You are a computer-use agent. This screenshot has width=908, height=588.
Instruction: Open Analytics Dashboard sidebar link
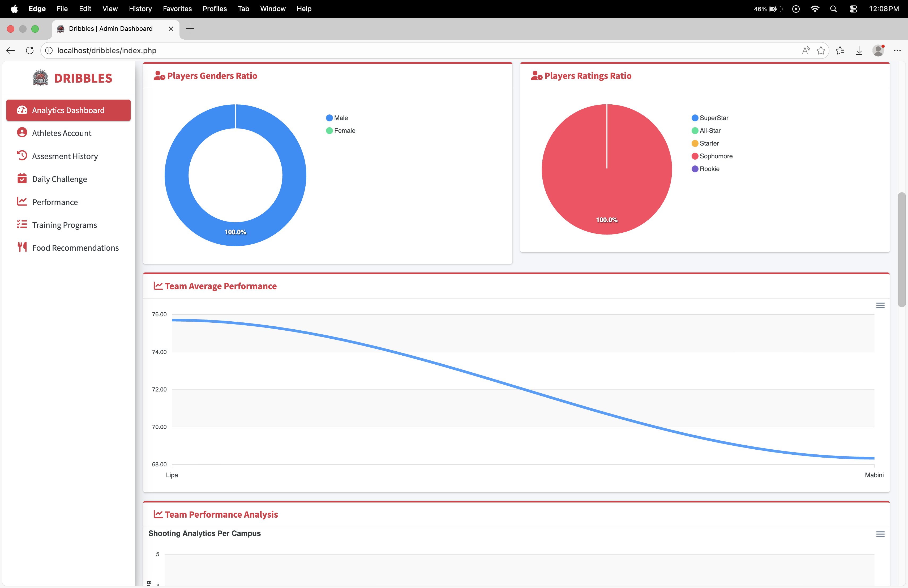coord(68,110)
